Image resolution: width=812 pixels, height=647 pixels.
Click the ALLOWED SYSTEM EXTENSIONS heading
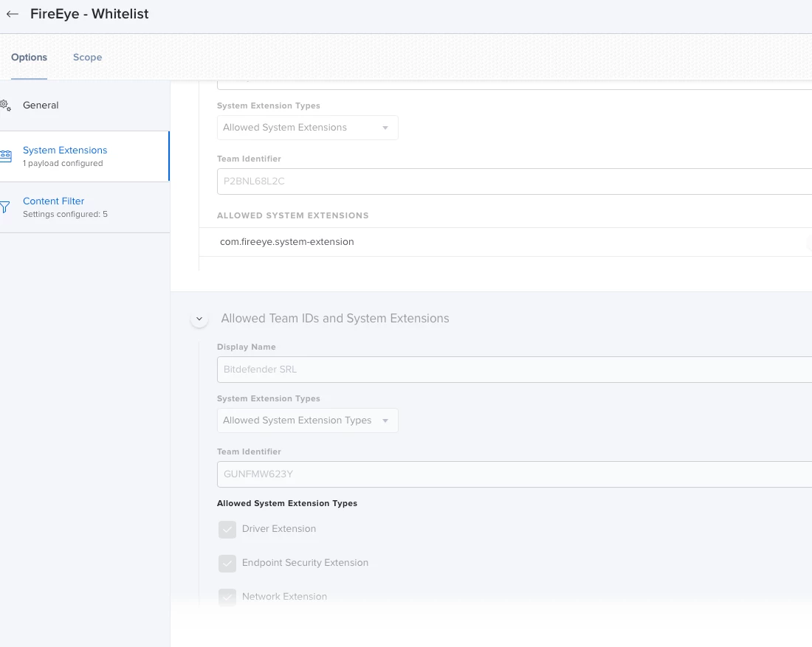coord(292,215)
